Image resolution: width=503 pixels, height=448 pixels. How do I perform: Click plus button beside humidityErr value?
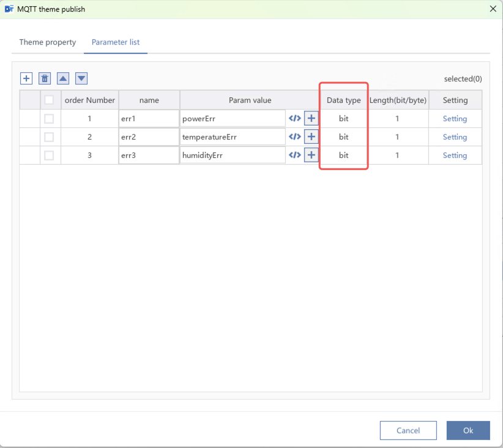(x=311, y=155)
